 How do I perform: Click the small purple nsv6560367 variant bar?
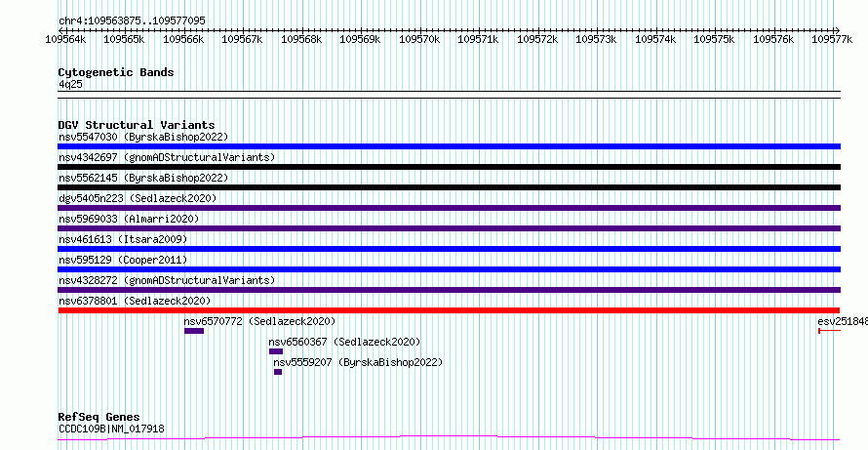(x=276, y=351)
